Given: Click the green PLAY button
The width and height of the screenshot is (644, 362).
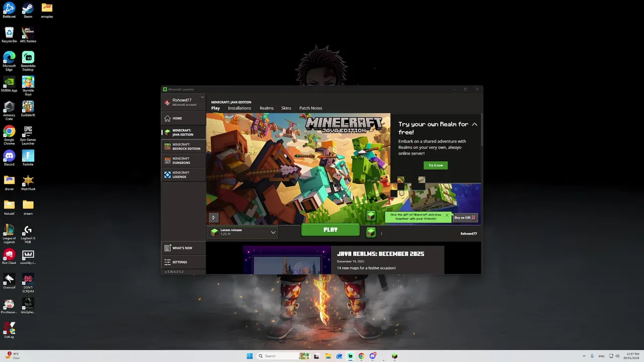Looking at the screenshot, I should point(331,230).
